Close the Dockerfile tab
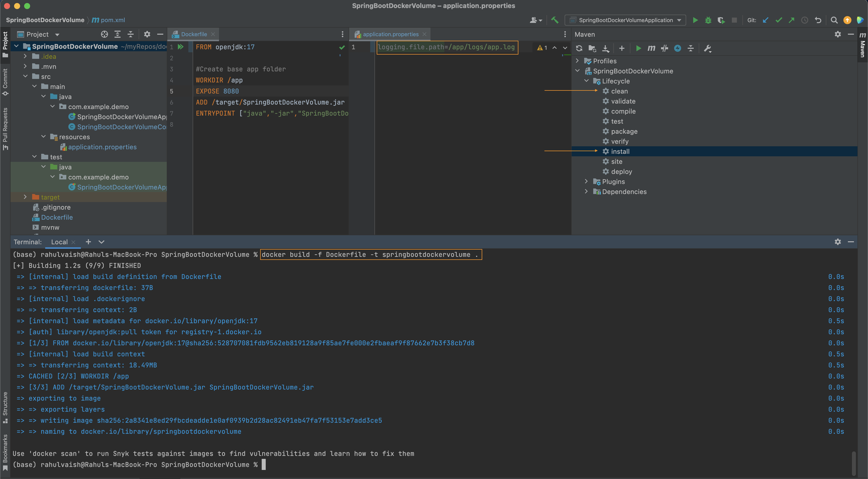This screenshot has height=479, width=868. click(213, 34)
